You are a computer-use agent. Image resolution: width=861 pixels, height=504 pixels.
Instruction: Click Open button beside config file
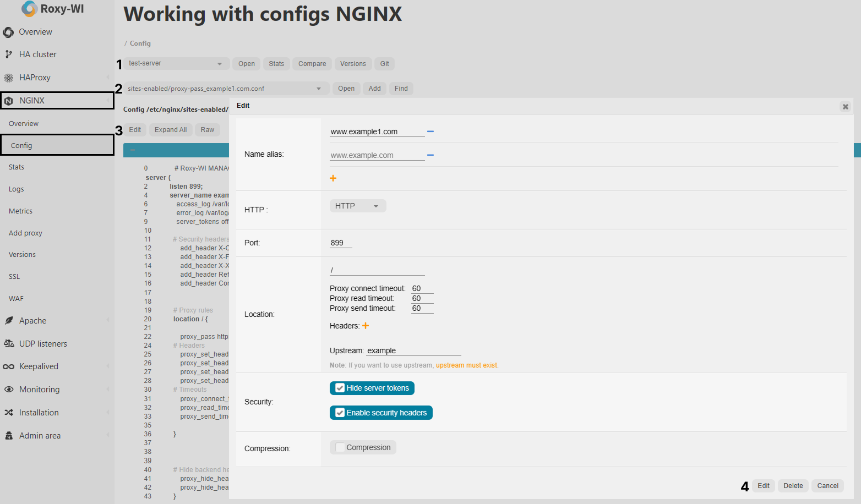[346, 89]
